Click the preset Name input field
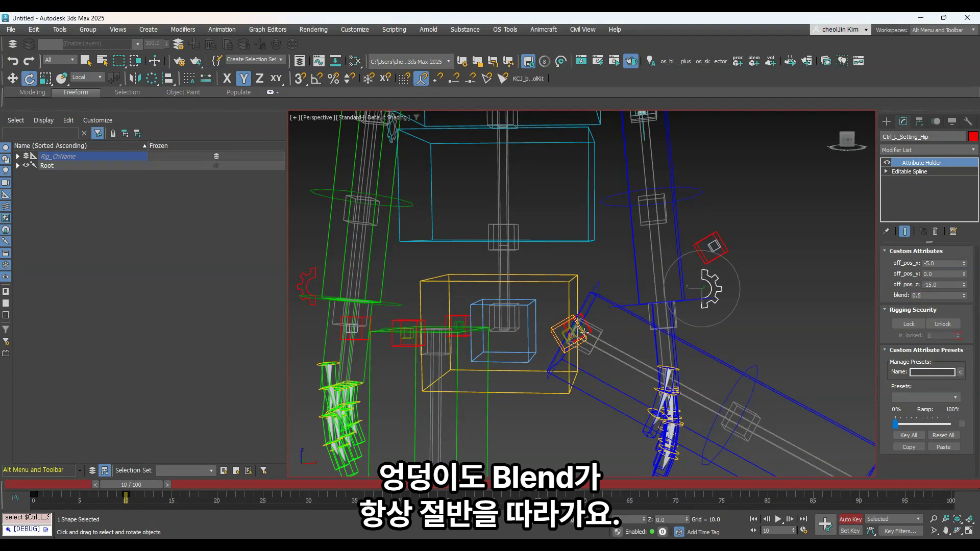This screenshot has width=980, height=551. pos(932,372)
